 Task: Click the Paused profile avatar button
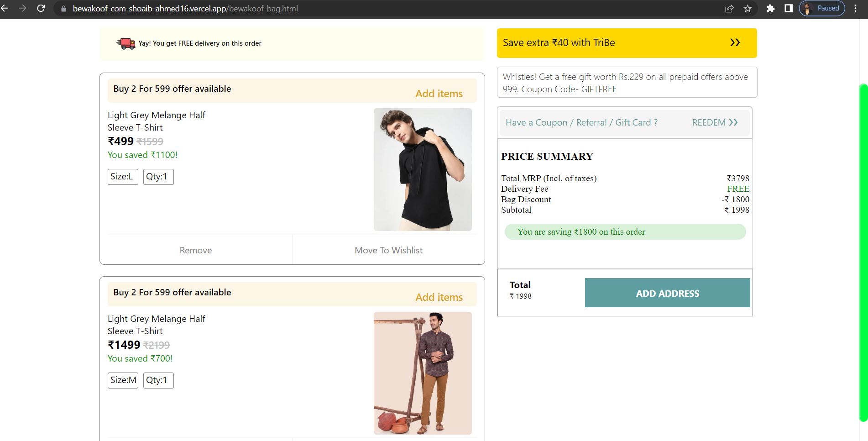point(821,8)
